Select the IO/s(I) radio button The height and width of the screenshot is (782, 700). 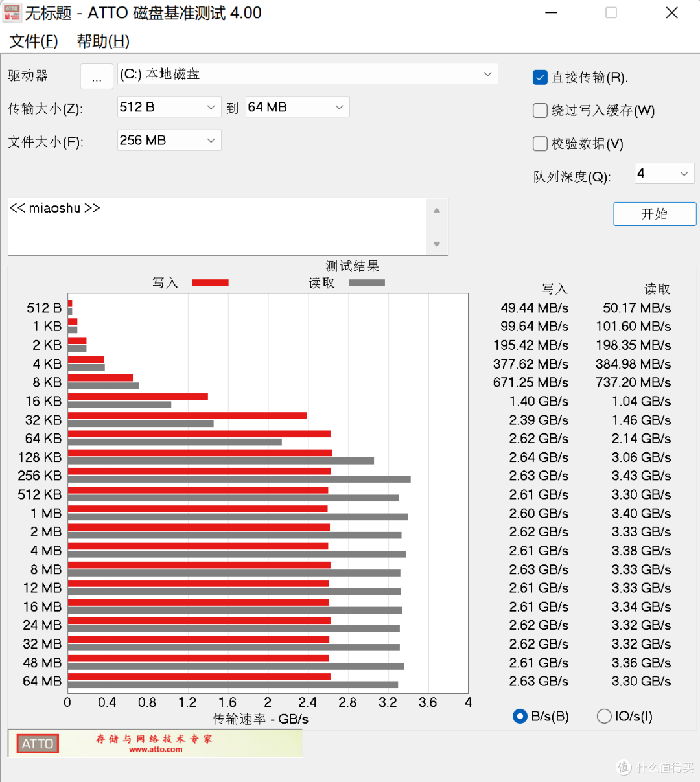coord(604,716)
